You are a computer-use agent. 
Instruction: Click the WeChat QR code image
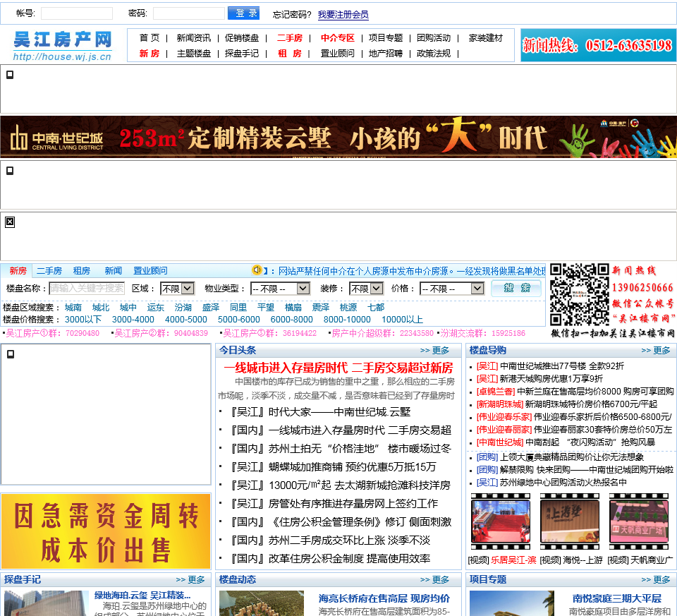579,294
